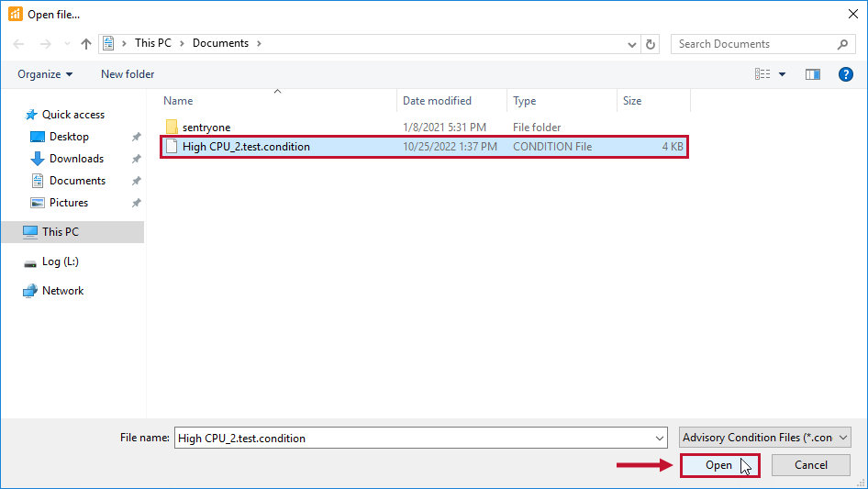Click the Open button
Image resolution: width=868 pixels, height=489 pixels.
[719, 465]
